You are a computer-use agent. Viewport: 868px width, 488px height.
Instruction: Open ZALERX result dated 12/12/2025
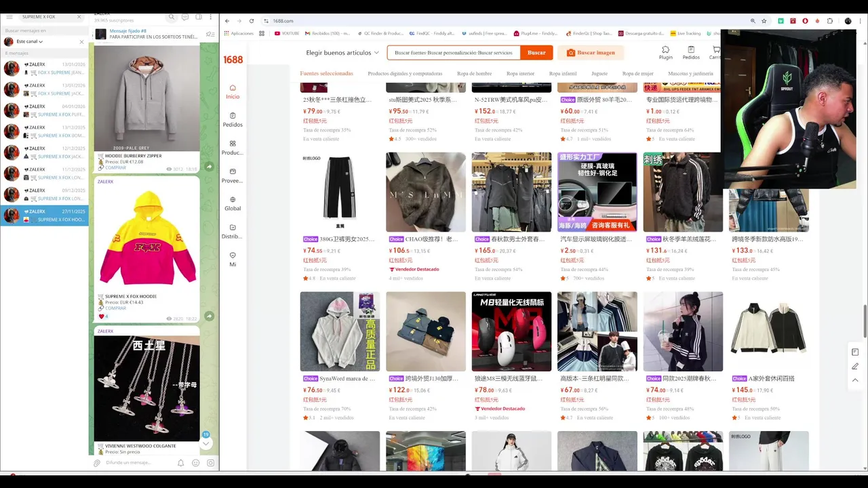coord(45,152)
